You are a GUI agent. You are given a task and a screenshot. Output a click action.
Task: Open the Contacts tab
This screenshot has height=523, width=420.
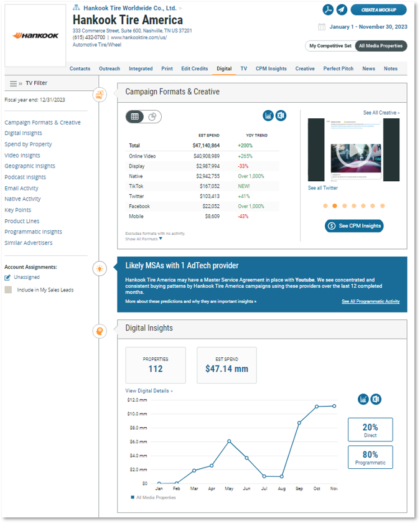click(x=80, y=68)
